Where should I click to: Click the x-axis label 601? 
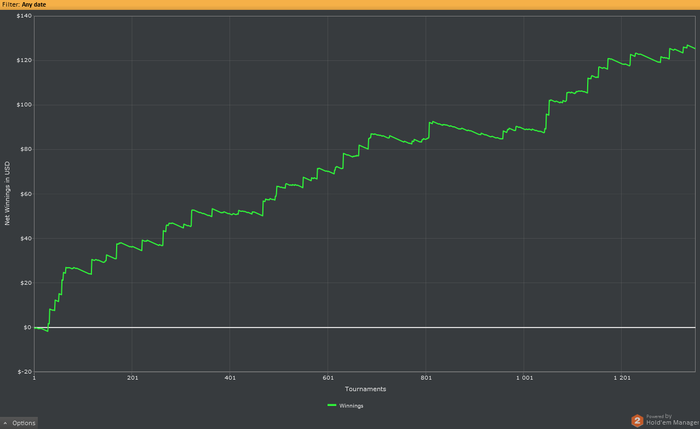[x=328, y=378]
